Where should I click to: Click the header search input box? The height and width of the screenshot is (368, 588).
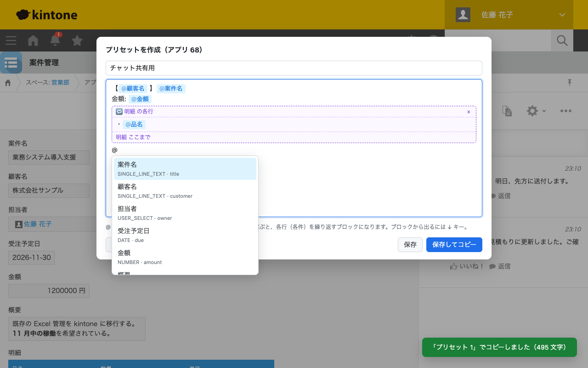pos(498,40)
